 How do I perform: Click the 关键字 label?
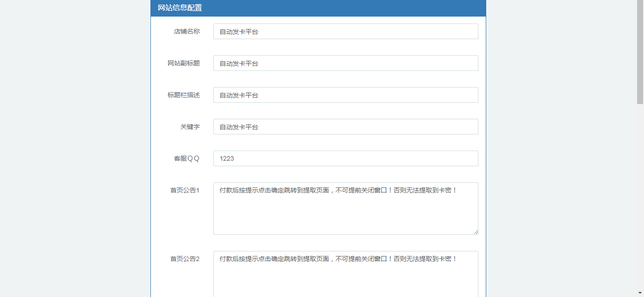coord(190,127)
